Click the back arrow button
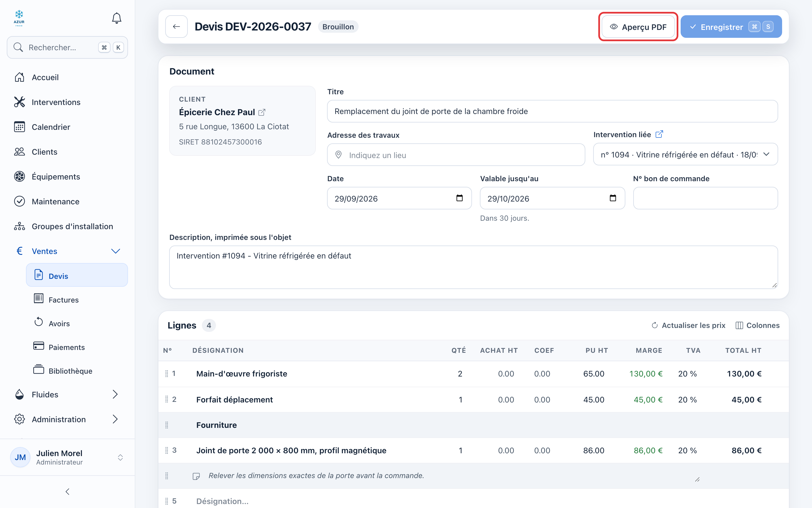Screen dimensions: 812x508 pos(176,27)
